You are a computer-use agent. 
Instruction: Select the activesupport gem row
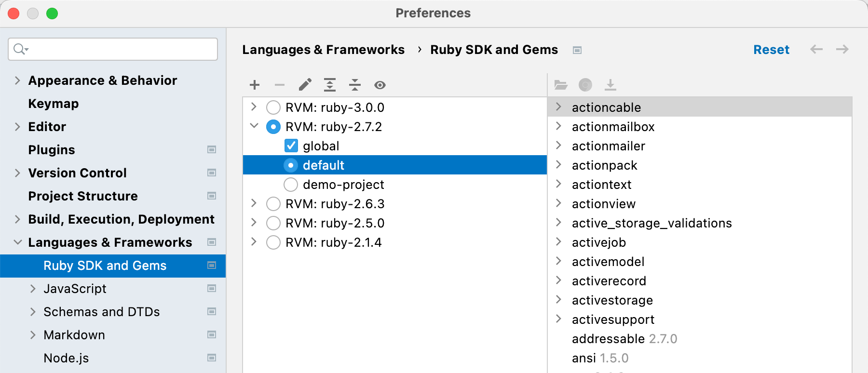tap(700, 320)
